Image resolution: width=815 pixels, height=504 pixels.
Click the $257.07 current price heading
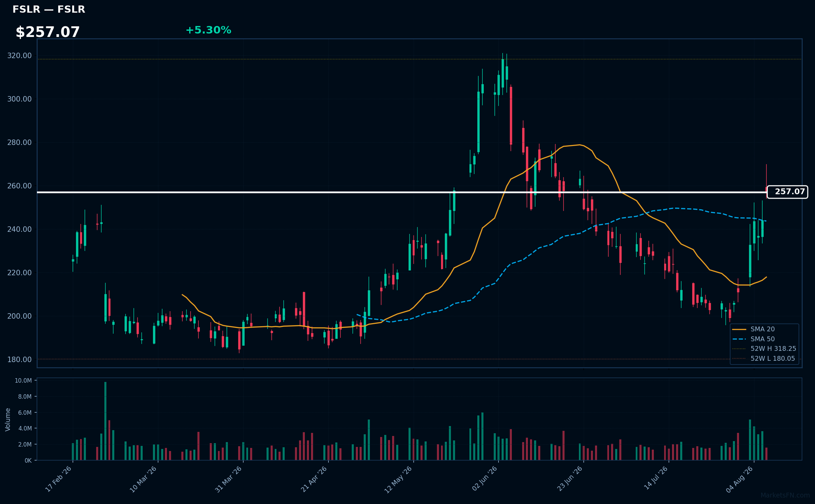(48, 32)
